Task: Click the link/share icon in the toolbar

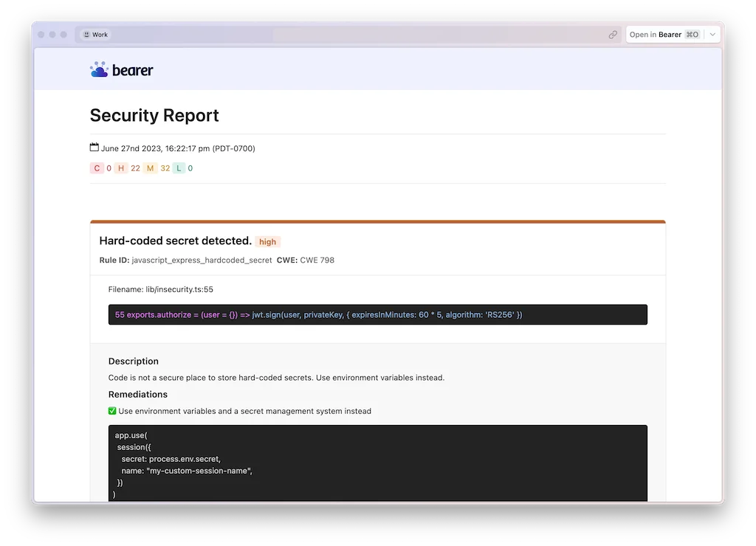Action: coord(613,34)
